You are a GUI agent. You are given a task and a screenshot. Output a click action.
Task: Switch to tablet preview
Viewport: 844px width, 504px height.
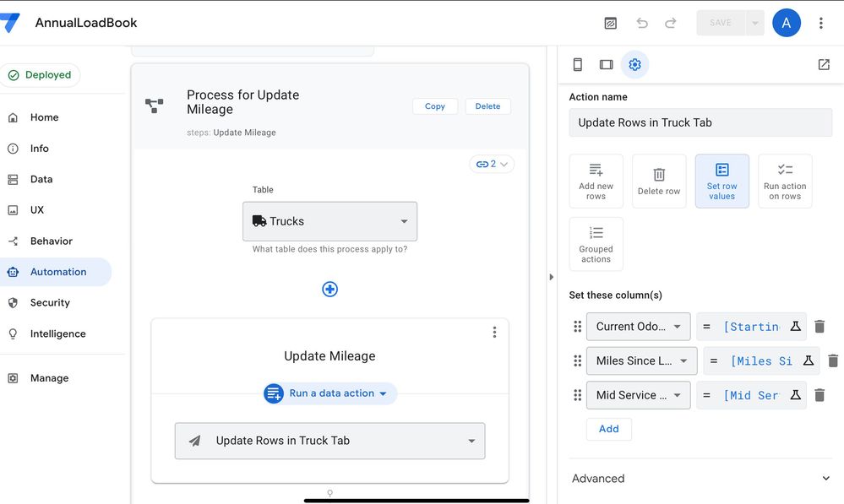click(606, 64)
